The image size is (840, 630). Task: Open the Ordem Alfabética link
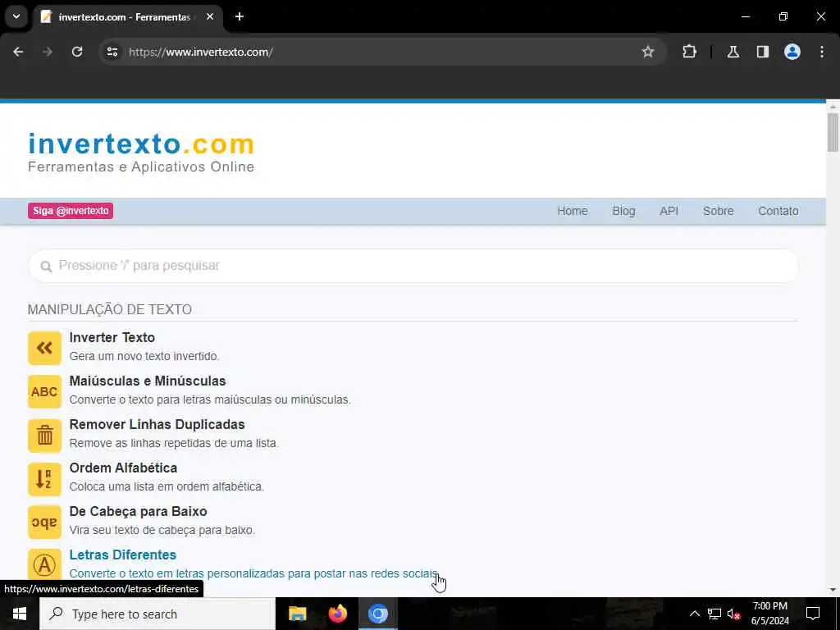(123, 468)
